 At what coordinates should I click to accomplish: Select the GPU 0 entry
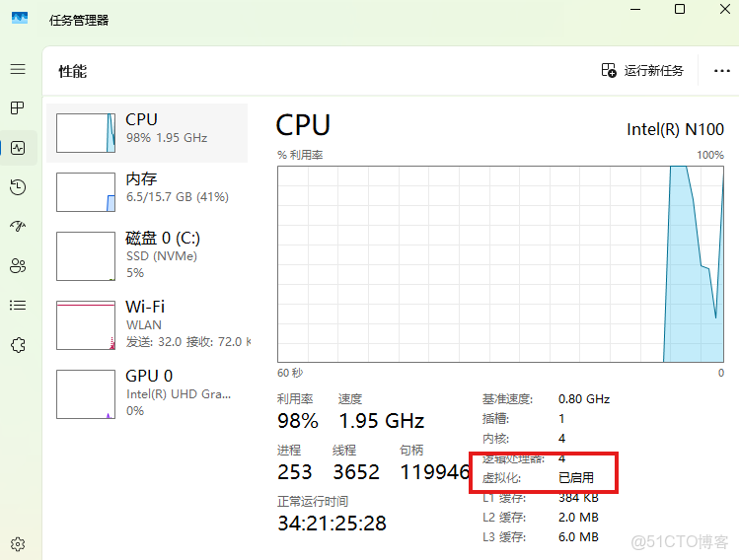[148, 392]
